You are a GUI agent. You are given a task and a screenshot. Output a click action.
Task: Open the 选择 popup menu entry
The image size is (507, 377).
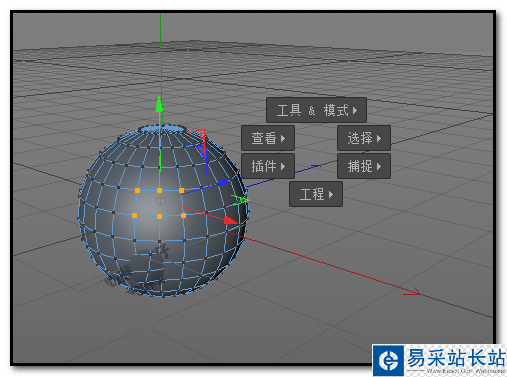pyautogui.click(x=364, y=138)
